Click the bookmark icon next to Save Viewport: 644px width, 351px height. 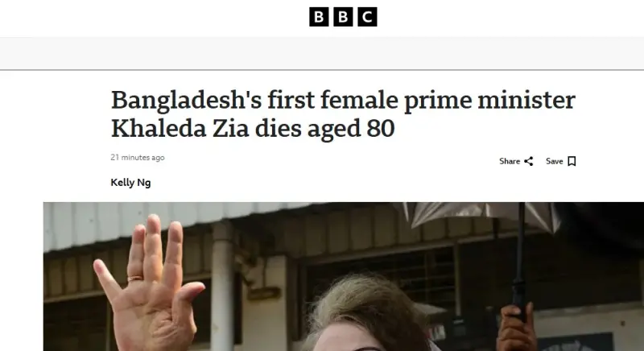point(572,161)
